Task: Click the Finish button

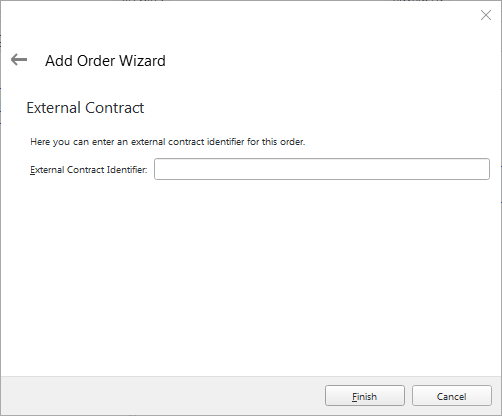Action: click(365, 396)
